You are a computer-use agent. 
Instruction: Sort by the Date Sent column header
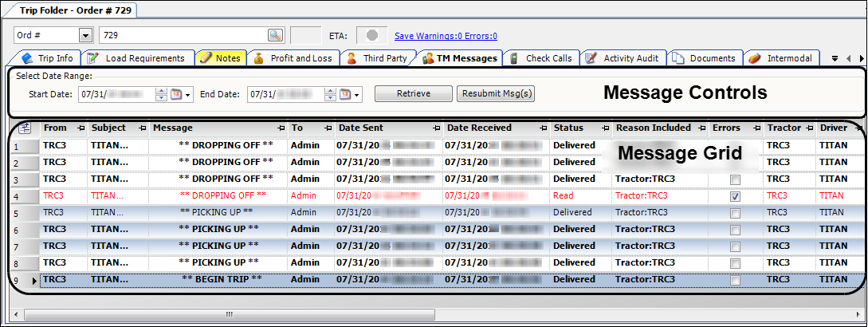[x=389, y=128]
